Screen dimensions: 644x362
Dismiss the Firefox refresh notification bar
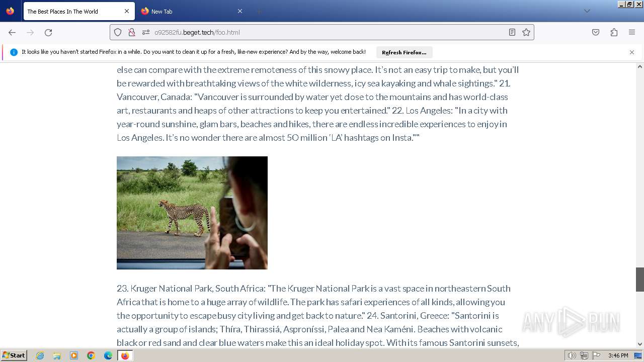632,52
